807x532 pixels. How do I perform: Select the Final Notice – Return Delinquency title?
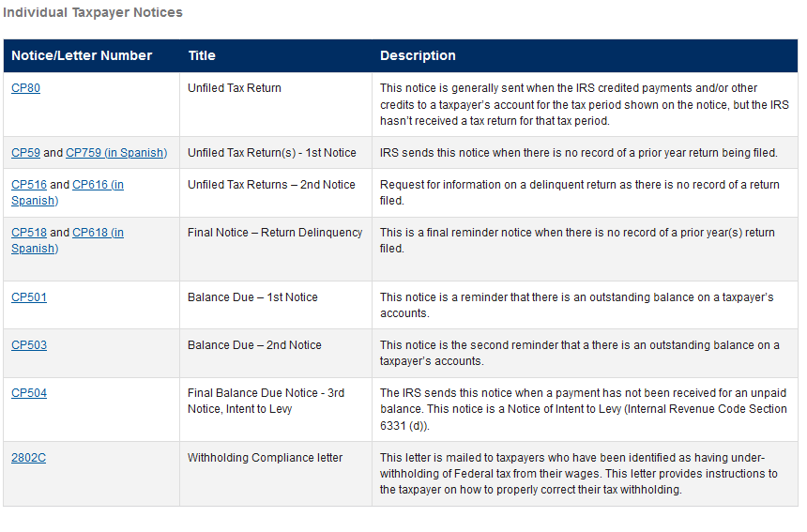[x=275, y=233]
